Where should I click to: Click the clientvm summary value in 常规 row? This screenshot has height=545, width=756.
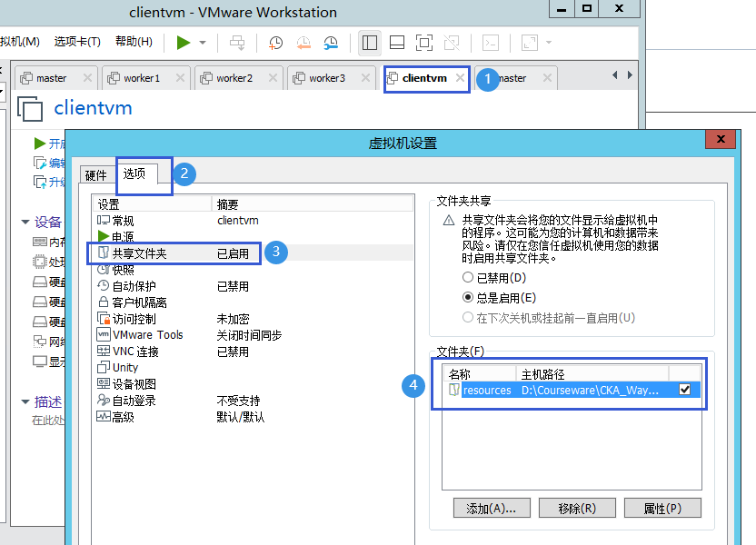pos(238,221)
